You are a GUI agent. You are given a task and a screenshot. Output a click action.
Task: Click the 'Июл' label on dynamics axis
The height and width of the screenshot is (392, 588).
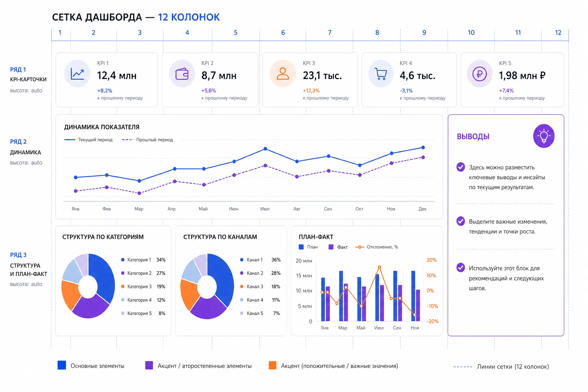(265, 209)
